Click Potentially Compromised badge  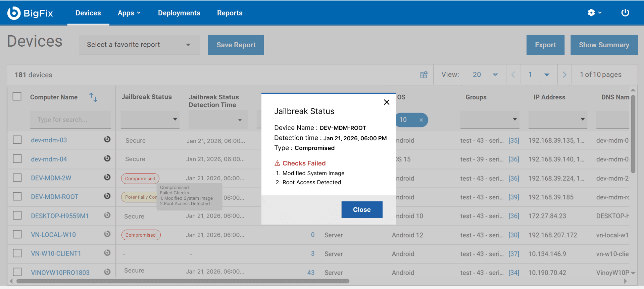click(x=140, y=197)
